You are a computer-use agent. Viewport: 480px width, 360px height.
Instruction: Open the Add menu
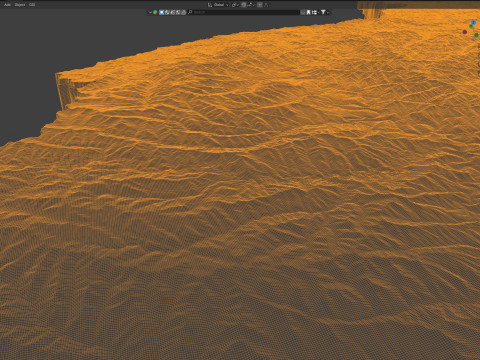point(7,5)
